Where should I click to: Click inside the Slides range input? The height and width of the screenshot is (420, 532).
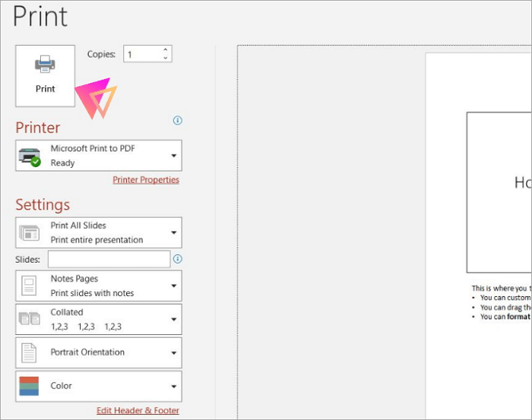(109, 259)
